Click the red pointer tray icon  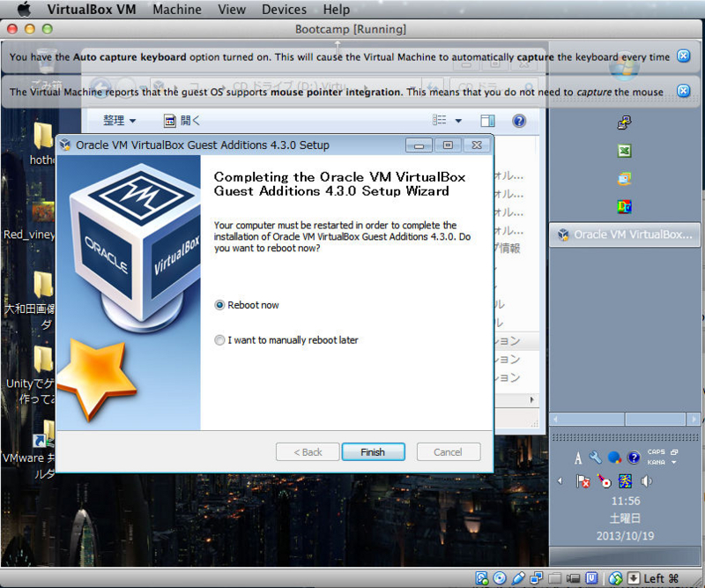(x=605, y=481)
